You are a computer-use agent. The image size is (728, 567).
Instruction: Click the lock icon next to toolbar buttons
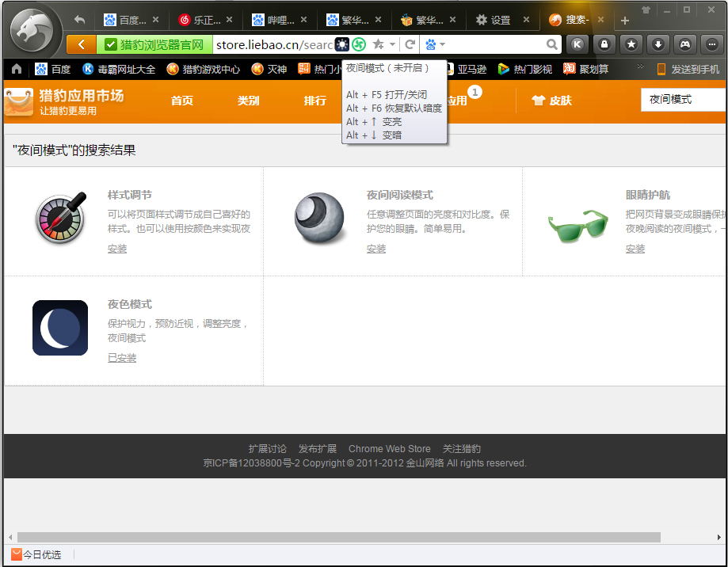point(604,44)
